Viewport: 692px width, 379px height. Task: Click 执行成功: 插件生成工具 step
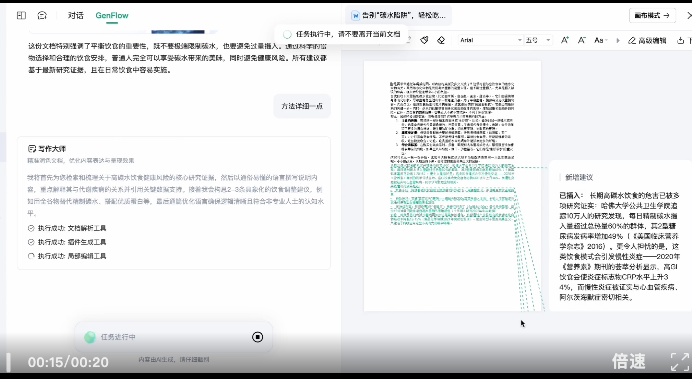pos(67,242)
